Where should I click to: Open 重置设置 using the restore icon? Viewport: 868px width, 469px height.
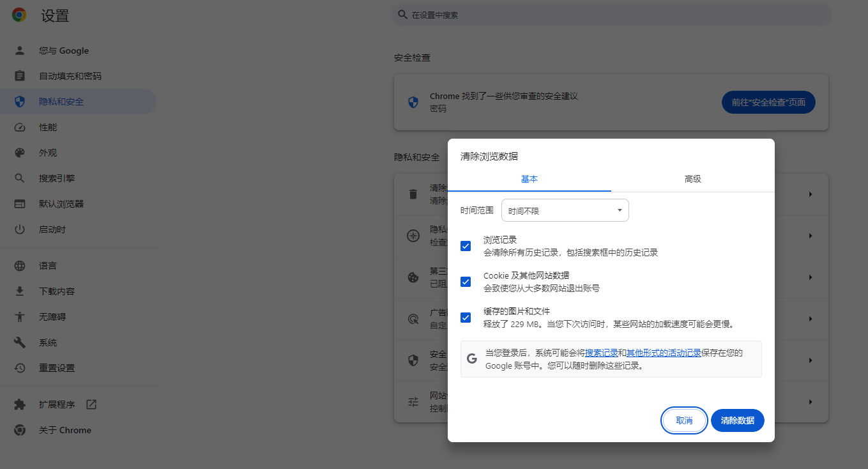20,367
